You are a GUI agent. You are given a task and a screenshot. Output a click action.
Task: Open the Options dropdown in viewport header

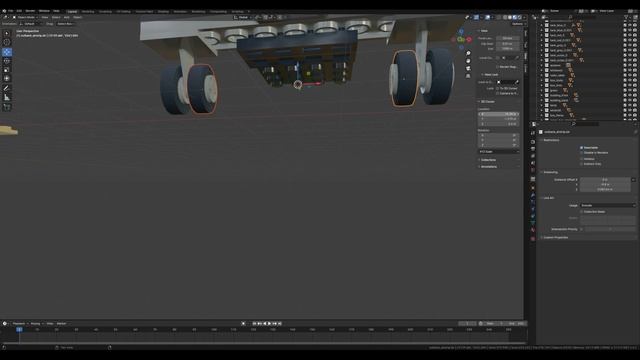[518, 24]
